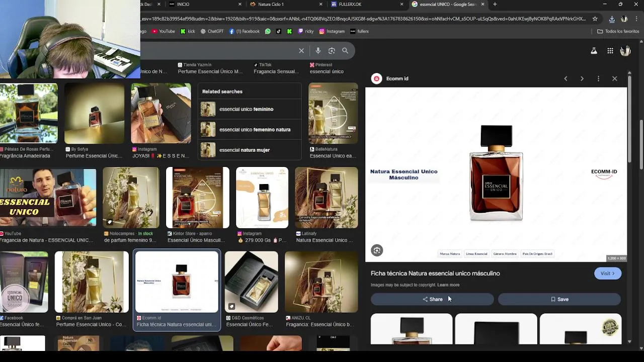Go to previous image in preview panel
Viewport: 644px width, 362px height.
pyautogui.click(x=566, y=78)
